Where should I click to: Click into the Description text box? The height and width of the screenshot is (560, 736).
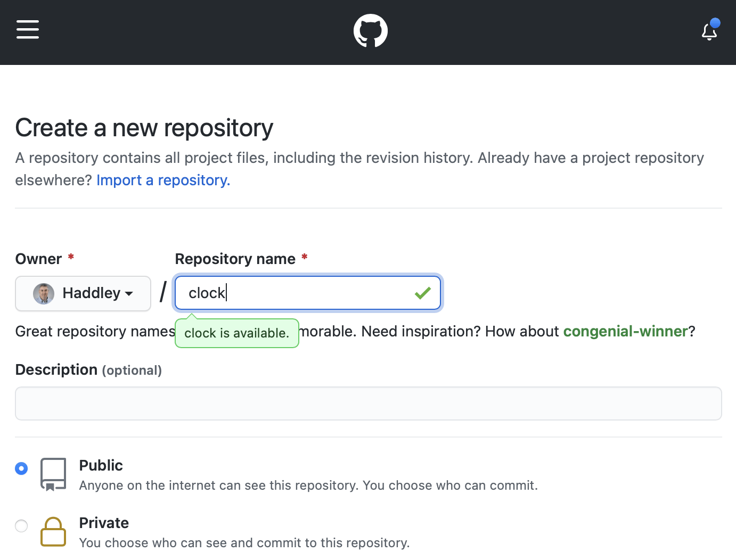(368, 403)
